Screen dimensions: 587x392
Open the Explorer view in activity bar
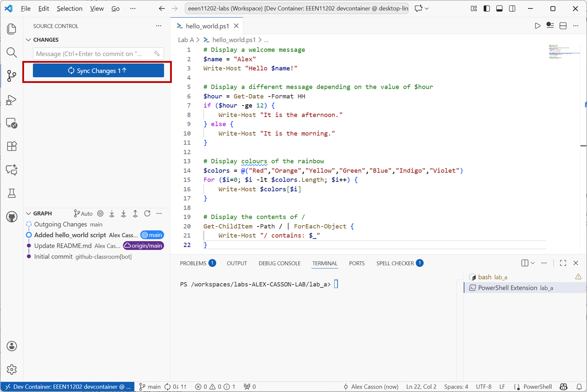(12, 29)
